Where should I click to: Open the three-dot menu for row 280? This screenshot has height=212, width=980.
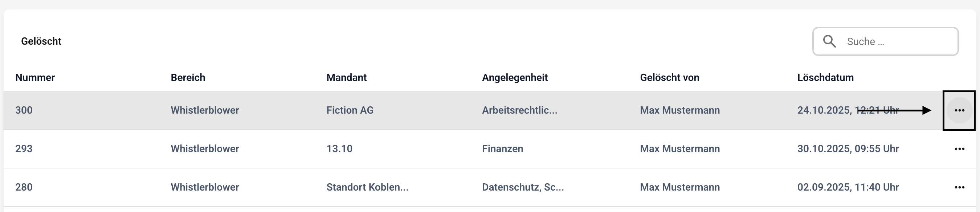coord(959,187)
